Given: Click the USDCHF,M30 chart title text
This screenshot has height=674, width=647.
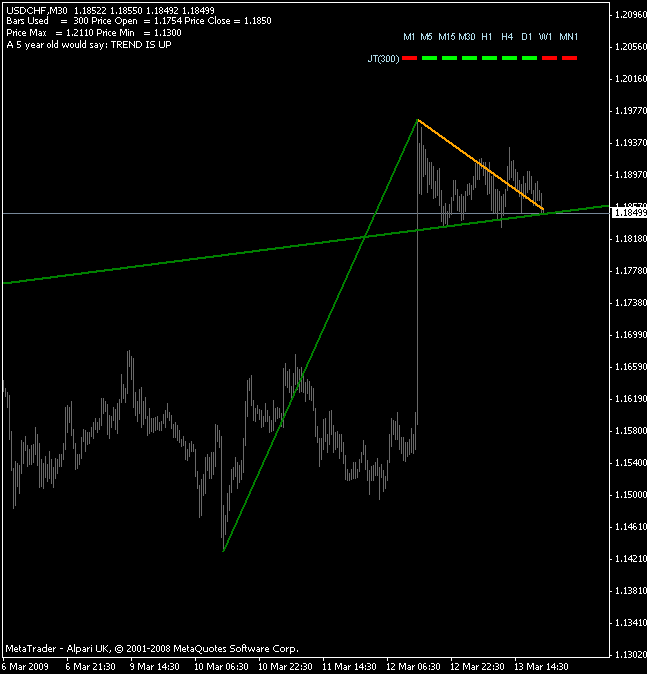Looking at the screenshot, I should point(37,10).
